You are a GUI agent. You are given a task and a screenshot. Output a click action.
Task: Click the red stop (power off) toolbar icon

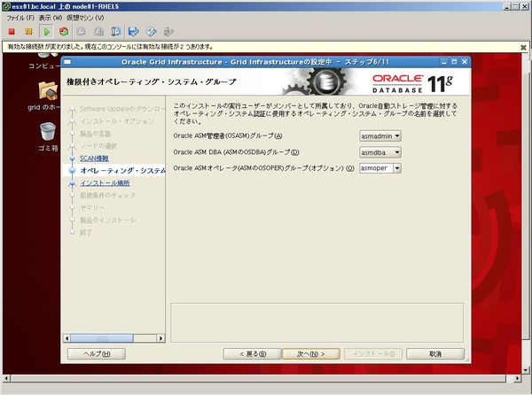(x=12, y=32)
